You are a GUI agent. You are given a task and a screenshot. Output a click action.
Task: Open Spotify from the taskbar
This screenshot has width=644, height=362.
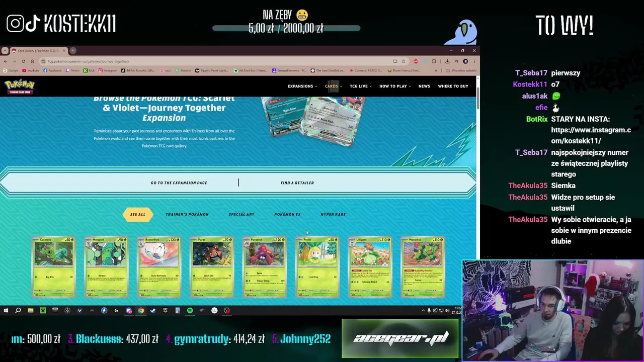coord(190,311)
